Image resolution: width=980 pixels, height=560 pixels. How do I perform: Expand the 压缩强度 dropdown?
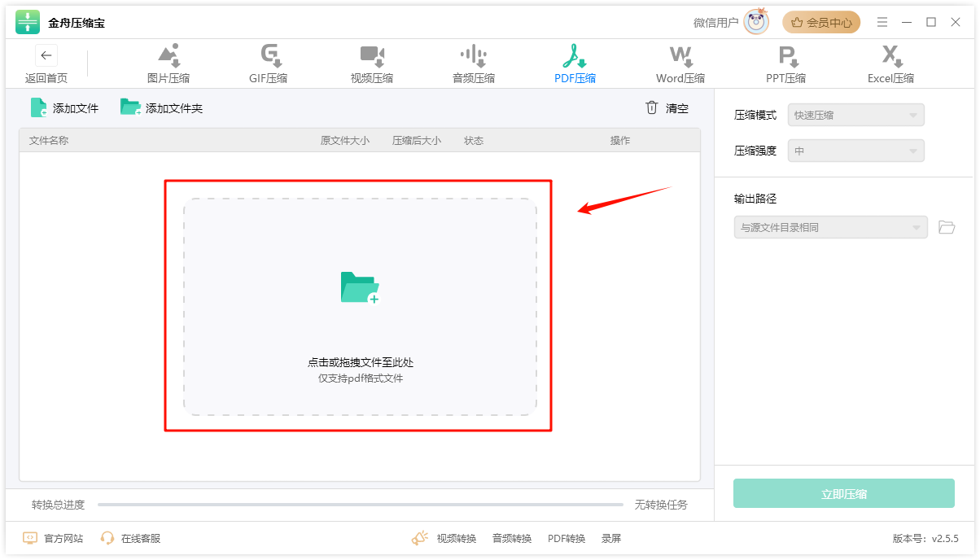point(856,151)
